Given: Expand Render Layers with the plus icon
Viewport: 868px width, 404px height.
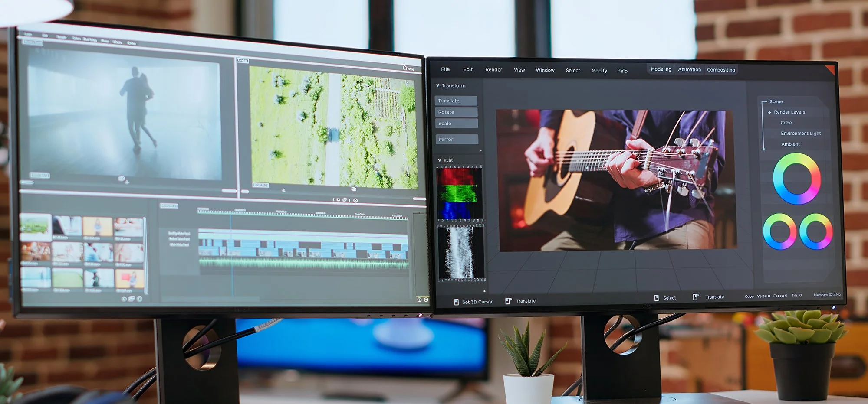Looking at the screenshot, I should tap(769, 112).
